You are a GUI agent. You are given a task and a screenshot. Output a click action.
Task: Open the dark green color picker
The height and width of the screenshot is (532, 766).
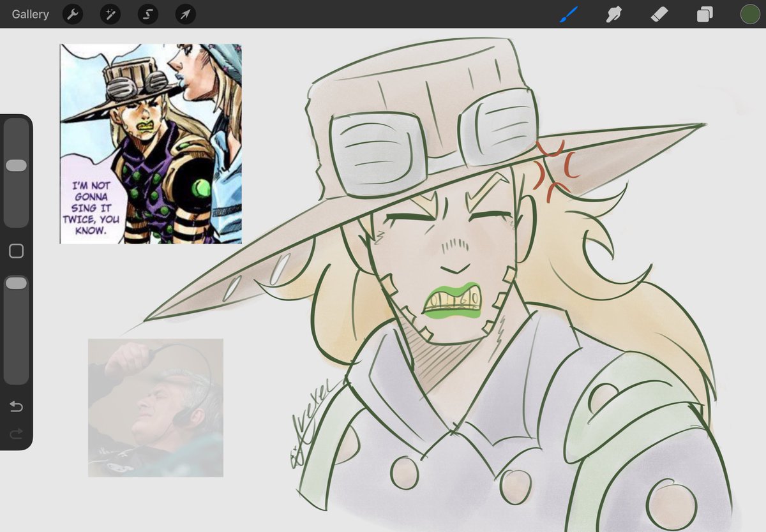click(750, 14)
